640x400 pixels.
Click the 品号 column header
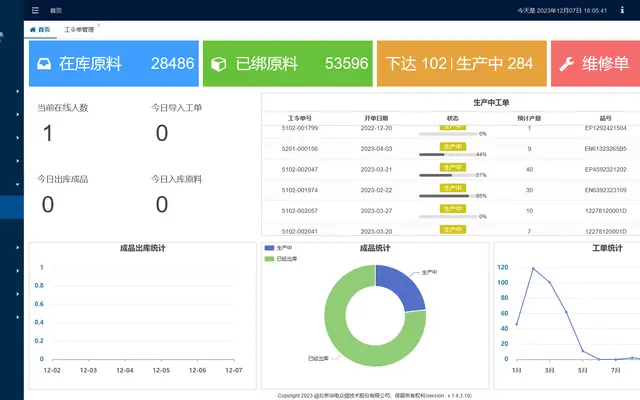coord(605,118)
